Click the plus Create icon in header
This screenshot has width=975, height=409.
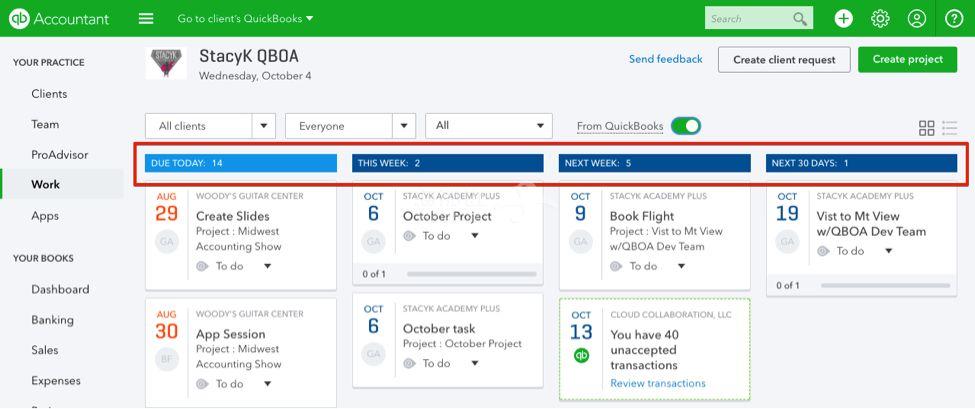click(x=843, y=19)
